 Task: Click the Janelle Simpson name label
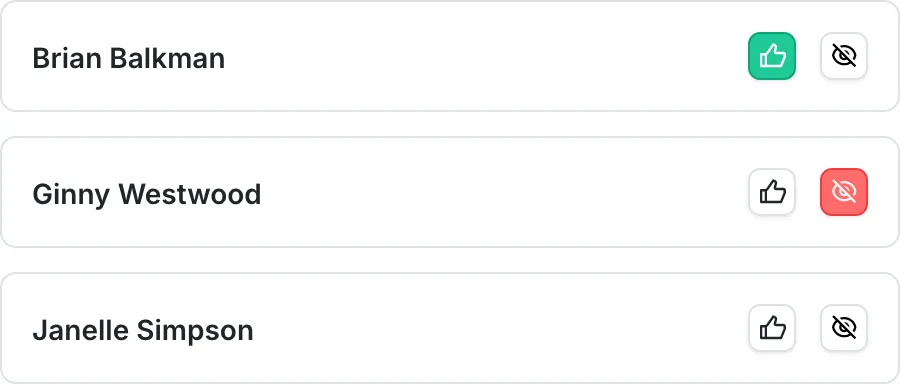(142, 331)
